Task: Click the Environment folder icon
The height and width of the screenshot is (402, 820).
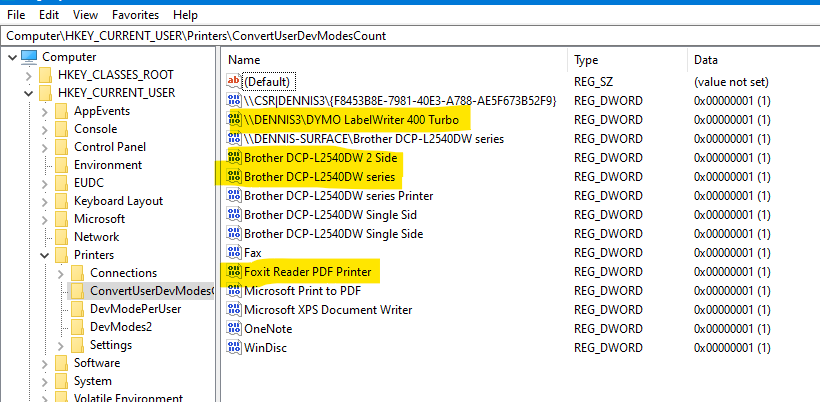Action: pyautogui.click(x=62, y=165)
